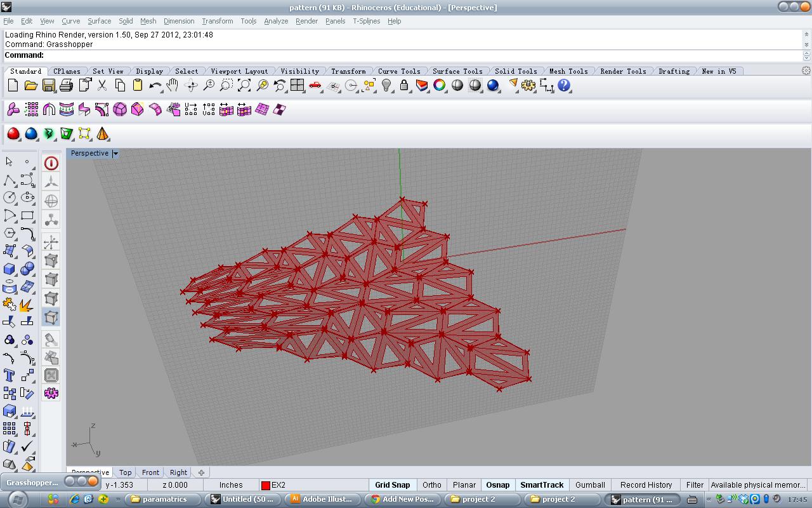Select the Text object tool
812x508 pixels.
pos(10,375)
